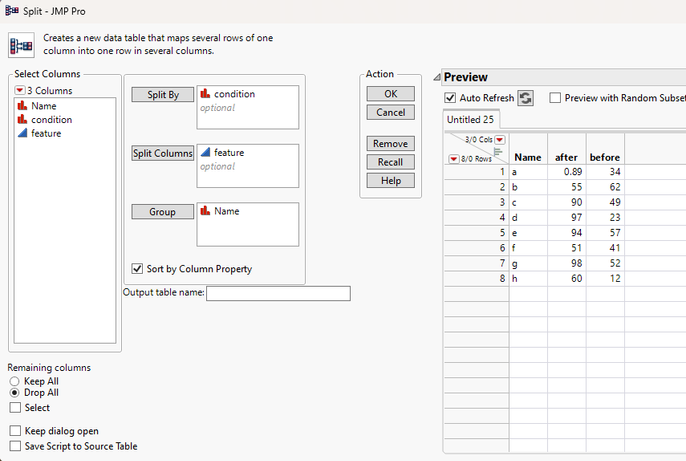The image size is (686, 461).
Task: Open the Cols red triangle menu in preview
Action: tap(500, 140)
